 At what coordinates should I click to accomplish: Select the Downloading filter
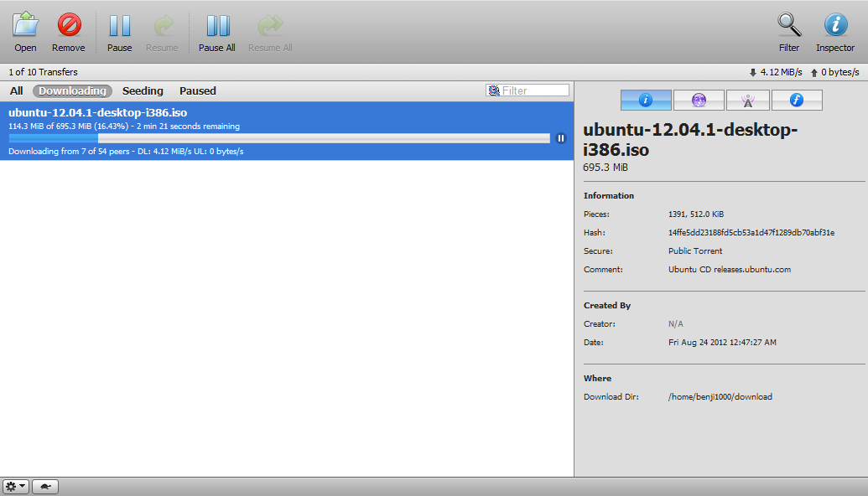pos(72,91)
